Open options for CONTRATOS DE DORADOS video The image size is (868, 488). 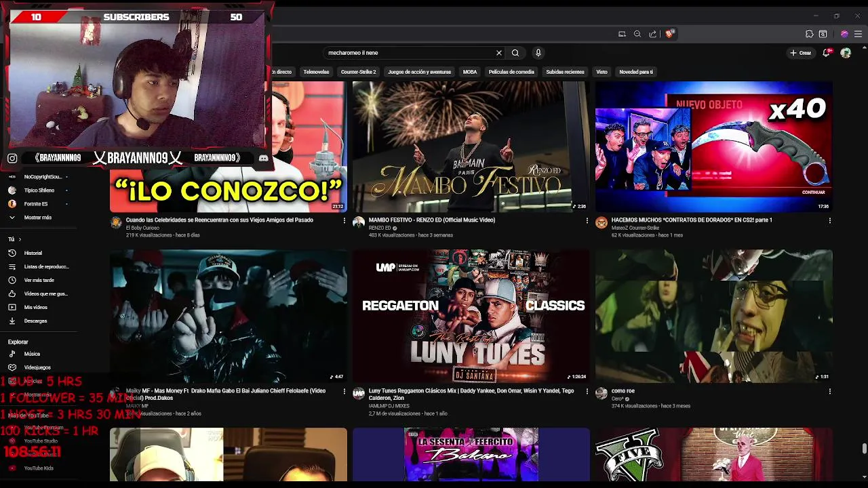[829, 220]
